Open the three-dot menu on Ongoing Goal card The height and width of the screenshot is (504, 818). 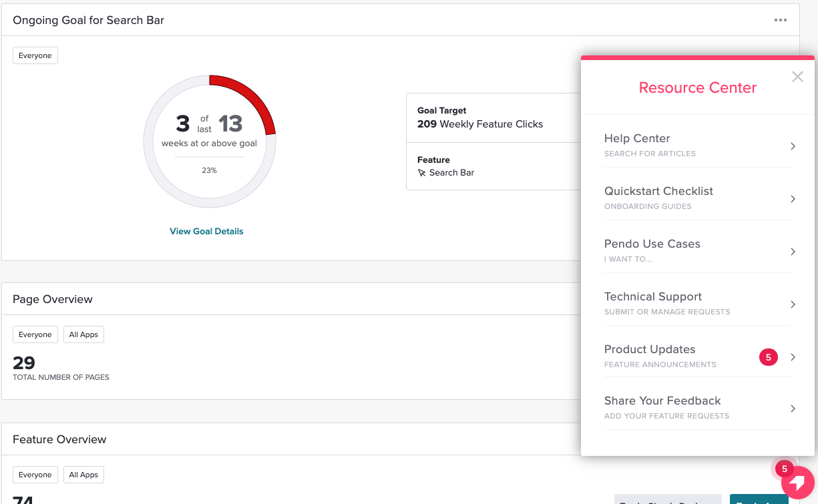tap(781, 20)
